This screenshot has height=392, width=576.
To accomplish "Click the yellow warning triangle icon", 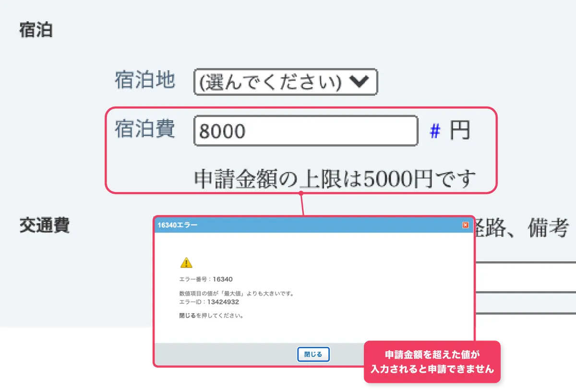I will click(x=186, y=262).
